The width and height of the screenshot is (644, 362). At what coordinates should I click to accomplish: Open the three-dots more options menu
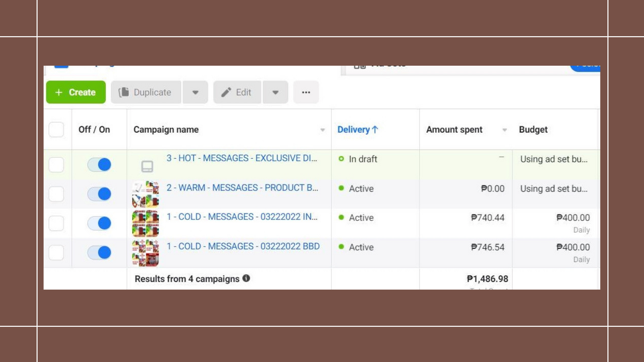coord(306,92)
